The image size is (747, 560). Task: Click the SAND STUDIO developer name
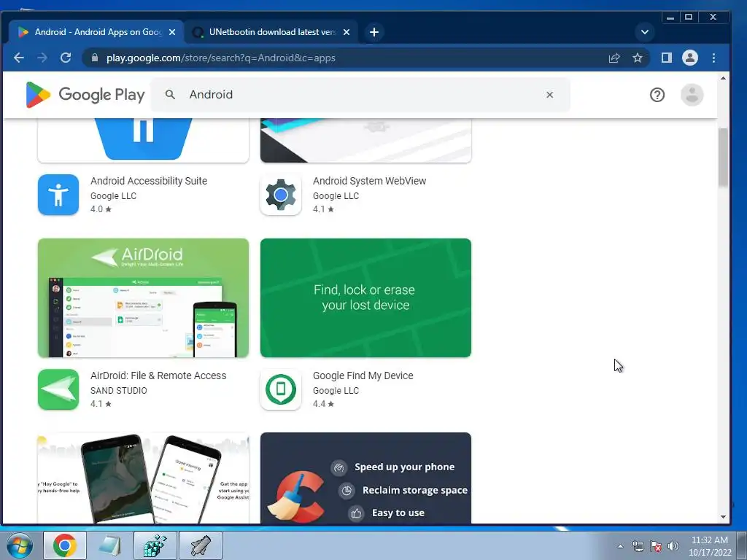pos(119,391)
